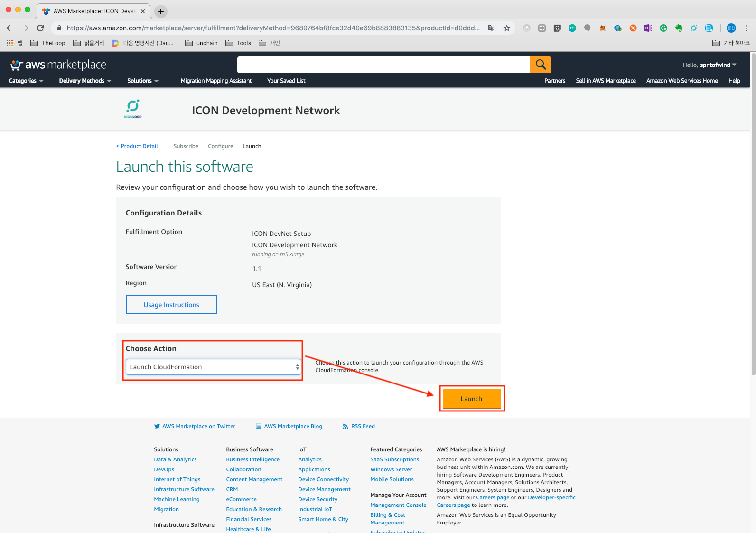Viewport: 756px width, 533px height.
Task: Open Business Intelligence footer link
Action: point(253,459)
